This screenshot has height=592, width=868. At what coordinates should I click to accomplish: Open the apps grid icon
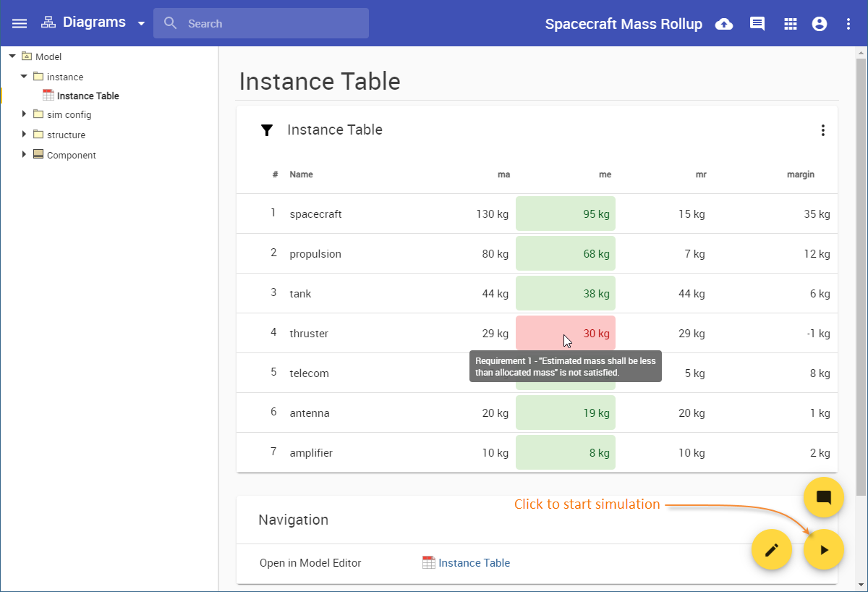791,24
